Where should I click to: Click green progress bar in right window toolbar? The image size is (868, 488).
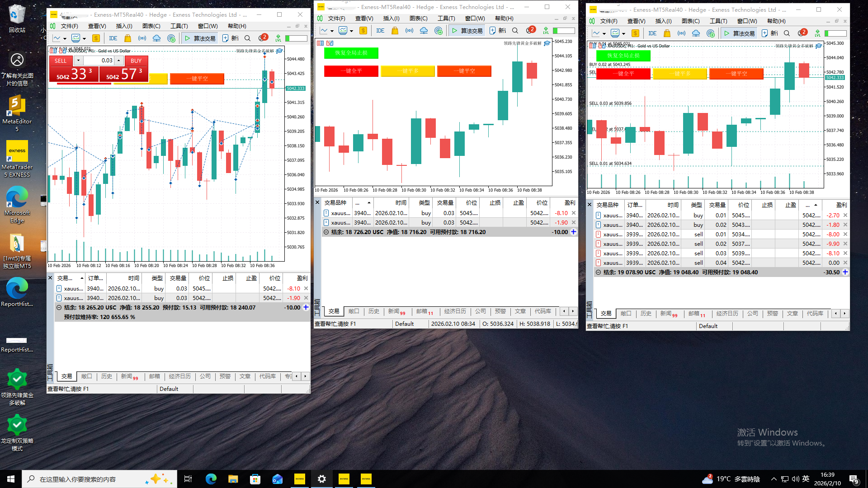coord(835,33)
